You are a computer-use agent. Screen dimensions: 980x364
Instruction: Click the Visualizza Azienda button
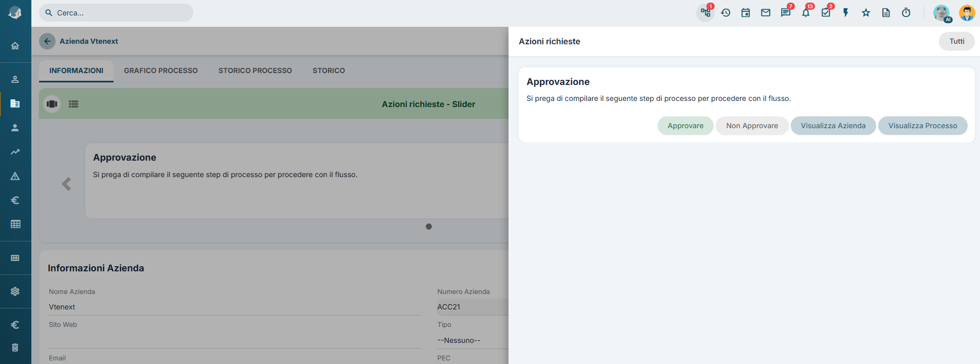833,126
